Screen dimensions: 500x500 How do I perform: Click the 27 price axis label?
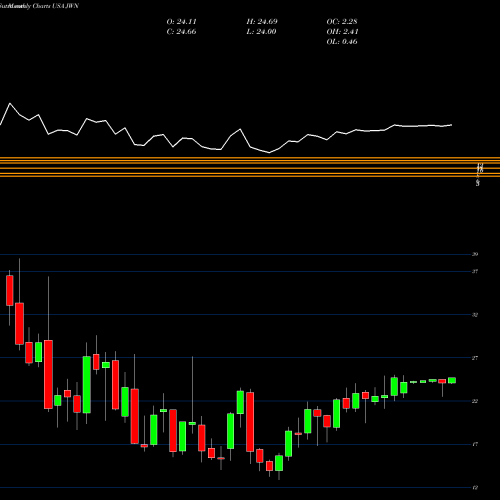475,358
